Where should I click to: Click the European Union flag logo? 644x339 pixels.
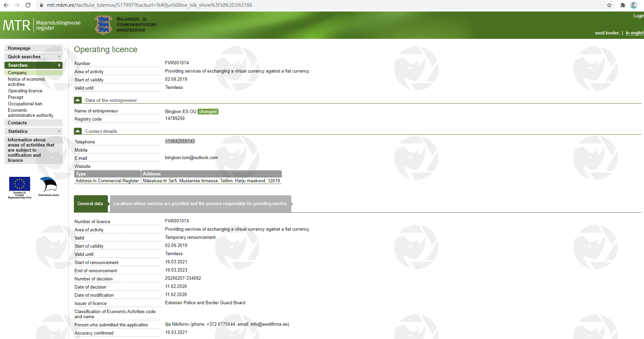point(19,184)
